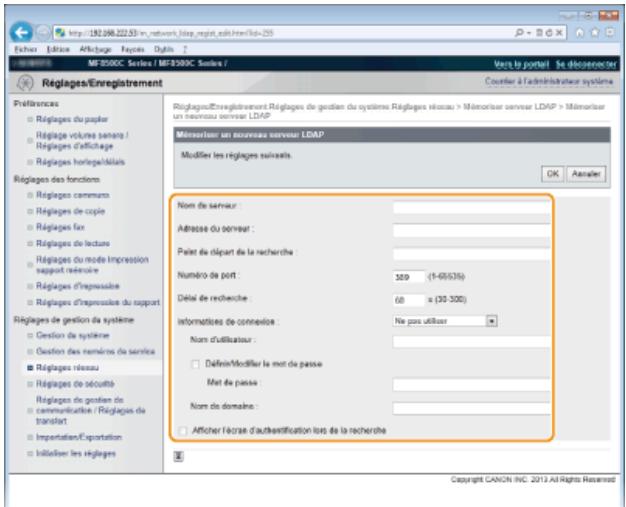Open Initialiser les réglages in sidebar
626x507 pixels.
(76, 454)
